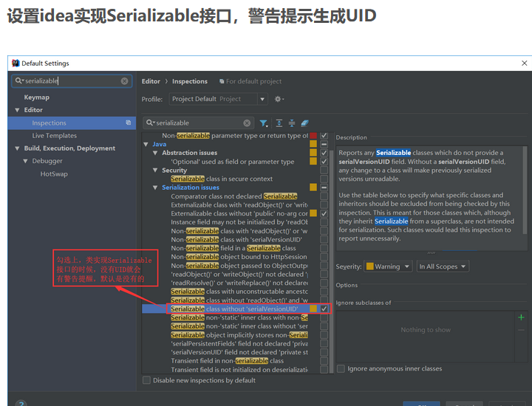Collapse the Security inspections group
The image size is (532, 406).
[155, 170]
